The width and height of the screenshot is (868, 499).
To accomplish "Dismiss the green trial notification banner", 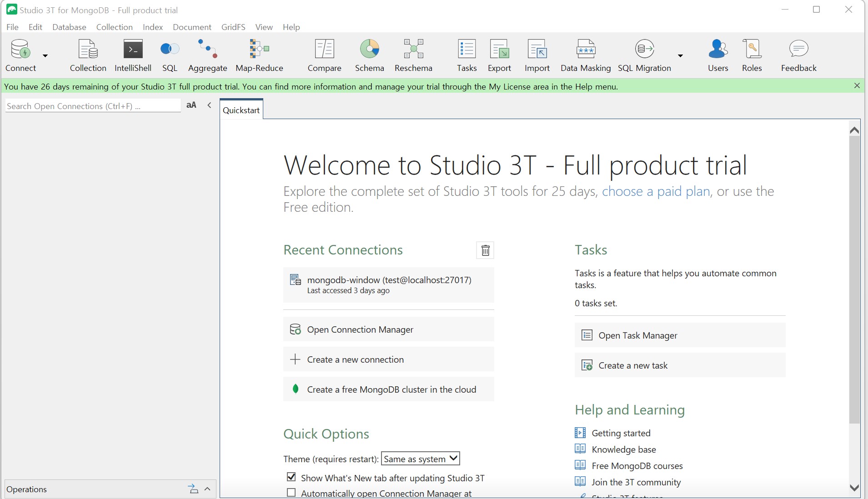I will click(x=857, y=86).
